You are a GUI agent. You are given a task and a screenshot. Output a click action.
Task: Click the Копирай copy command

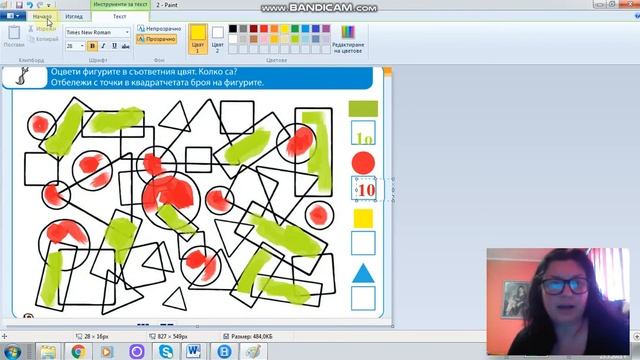43,39
